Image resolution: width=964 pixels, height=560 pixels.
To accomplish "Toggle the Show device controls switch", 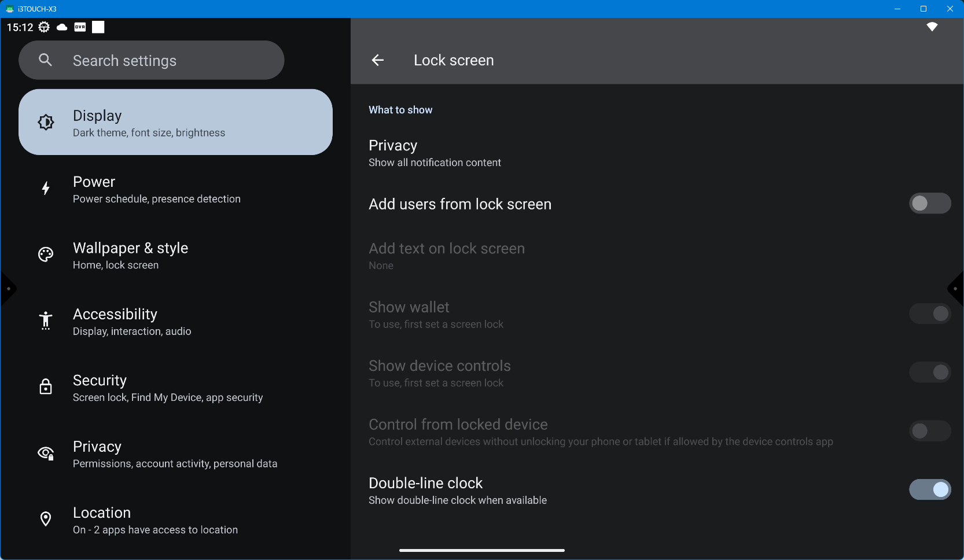I will (x=929, y=373).
